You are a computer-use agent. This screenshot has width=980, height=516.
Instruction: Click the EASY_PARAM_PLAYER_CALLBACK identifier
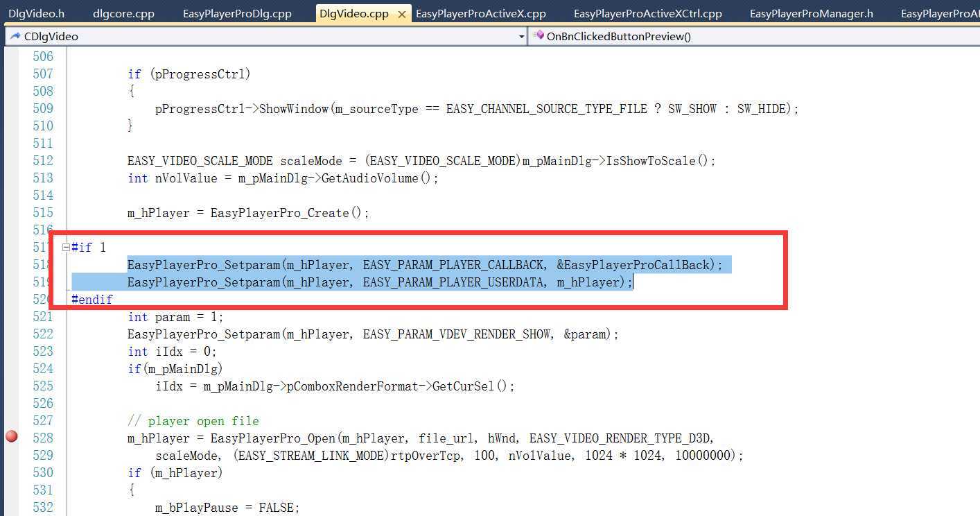[x=453, y=265]
